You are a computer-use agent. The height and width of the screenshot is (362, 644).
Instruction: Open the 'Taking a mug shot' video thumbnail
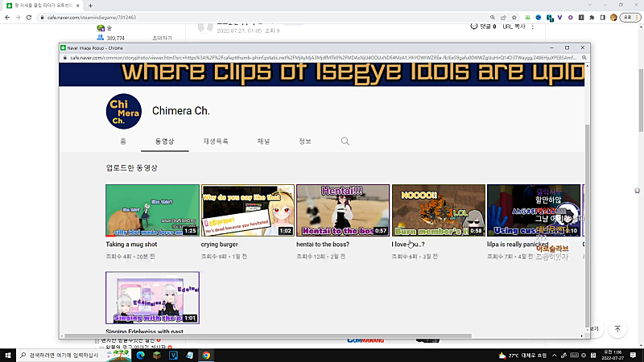[152, 210]
